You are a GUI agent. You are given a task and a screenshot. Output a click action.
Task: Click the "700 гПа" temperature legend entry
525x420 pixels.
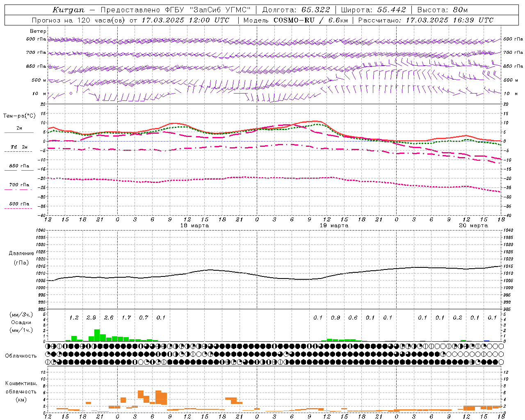(x=19, y=185)
